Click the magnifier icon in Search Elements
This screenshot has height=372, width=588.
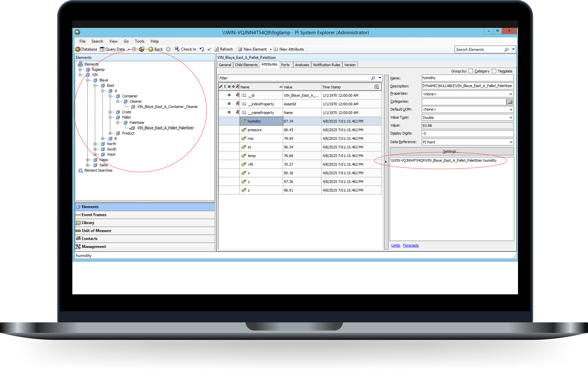click(x=507, y=50)
